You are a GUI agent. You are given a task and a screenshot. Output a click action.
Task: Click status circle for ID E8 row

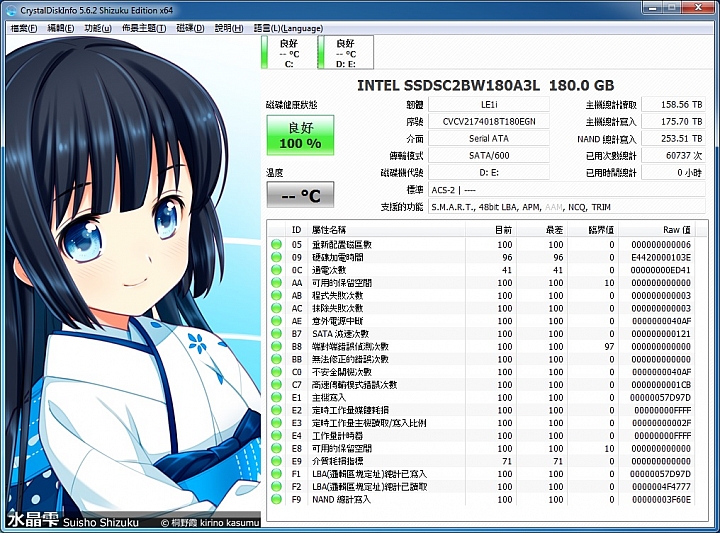coord(276,448)
